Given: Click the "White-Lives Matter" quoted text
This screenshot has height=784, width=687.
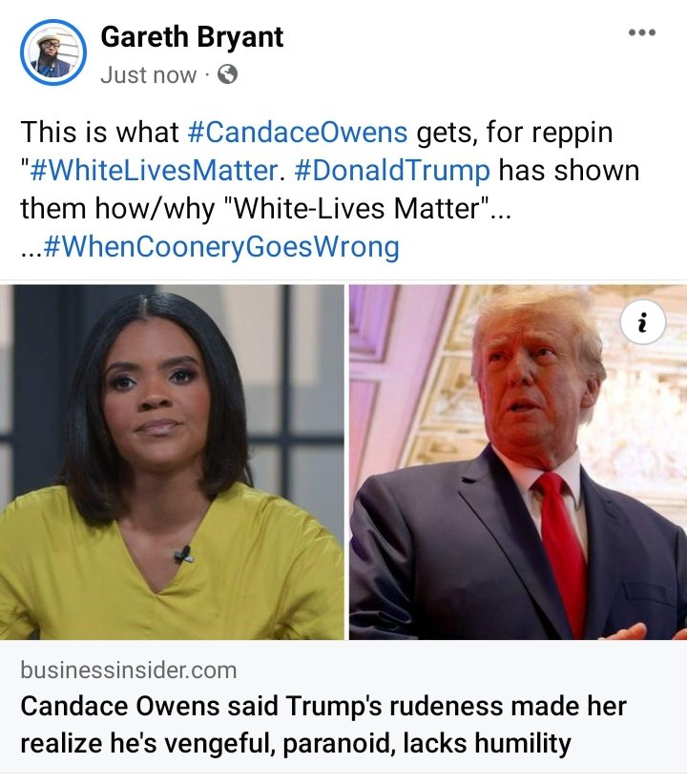Looking at the screenshot, I should (356, 209).
